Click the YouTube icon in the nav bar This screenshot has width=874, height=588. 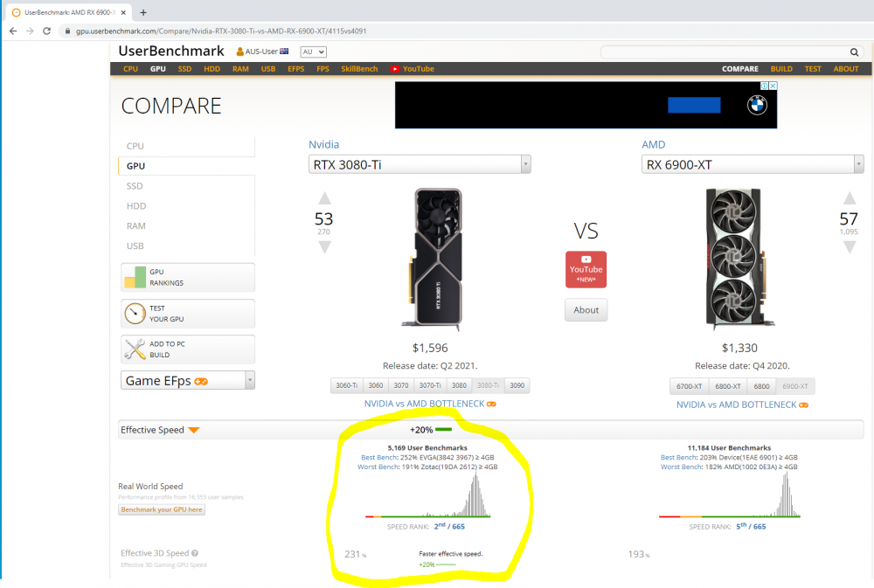[x=395, y=69]
